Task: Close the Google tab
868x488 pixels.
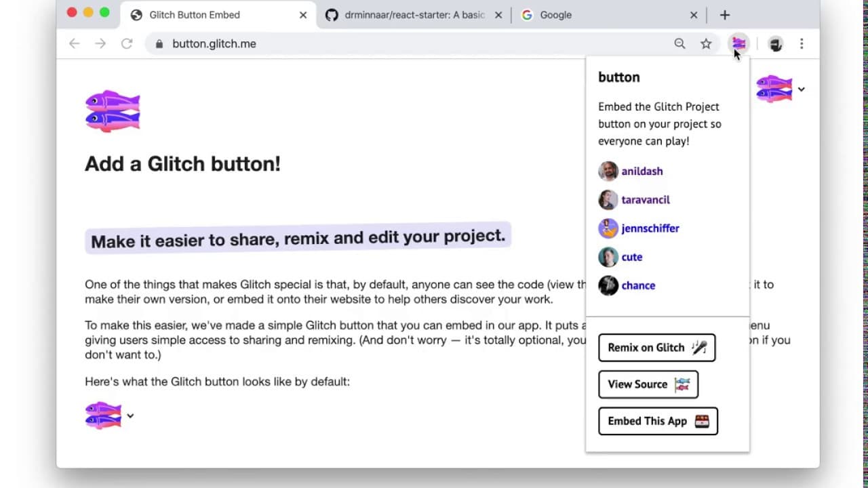Action: (694, 15)
